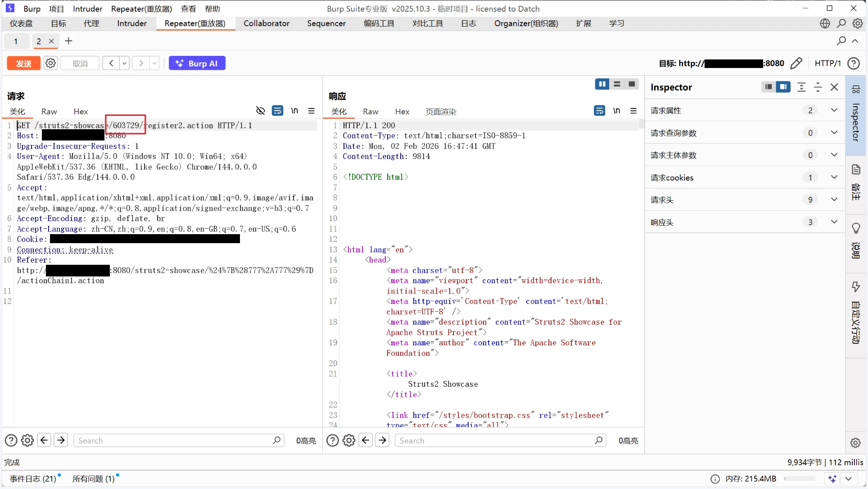Select side-by-side request/response layout
The image size is (868, 489).
point(602,84)
